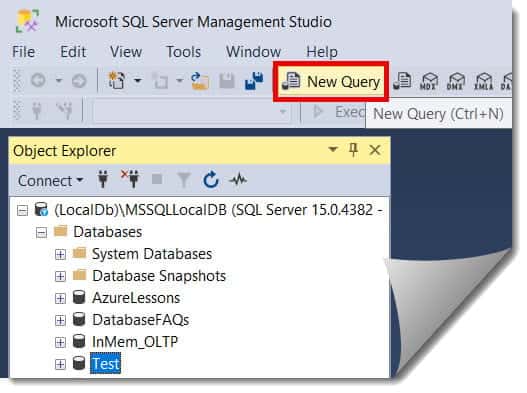This screenshot has height=393, width=527.
Task: Click the Change Connection icon in toolbar
Action: [65, 110]
